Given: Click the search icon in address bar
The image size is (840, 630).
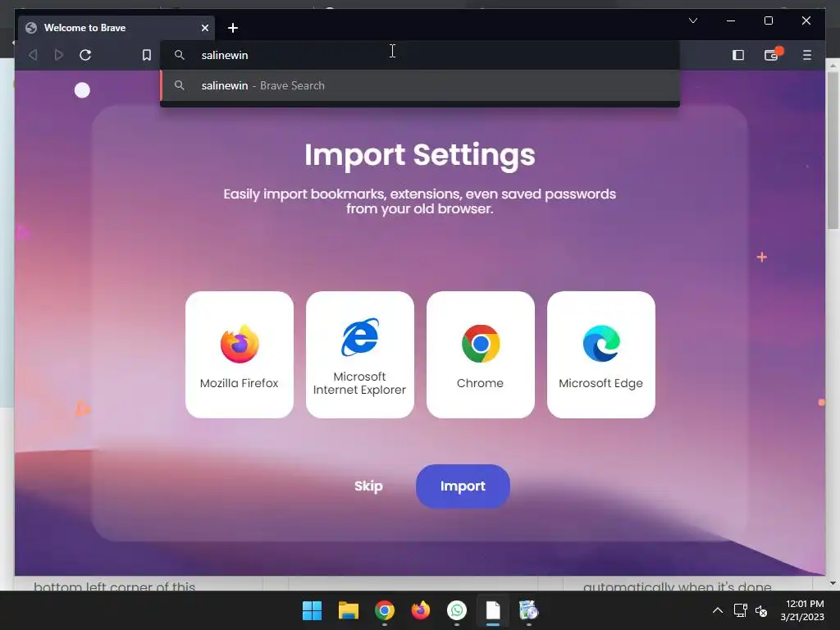Looking at the screenshot, I should coord(180,55).
